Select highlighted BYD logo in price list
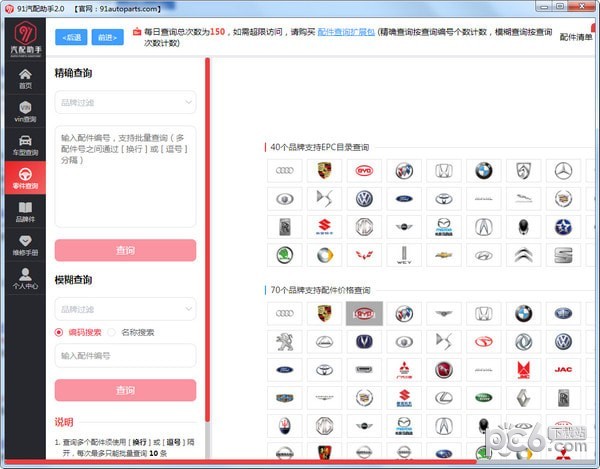The image size is (600, 469). (x=364, y=314)
